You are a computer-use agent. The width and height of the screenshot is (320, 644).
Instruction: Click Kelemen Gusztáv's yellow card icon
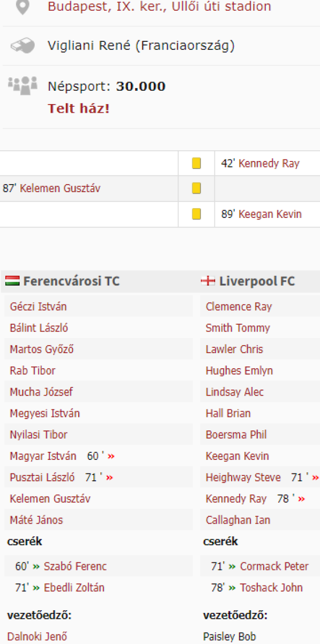[197, 188]
